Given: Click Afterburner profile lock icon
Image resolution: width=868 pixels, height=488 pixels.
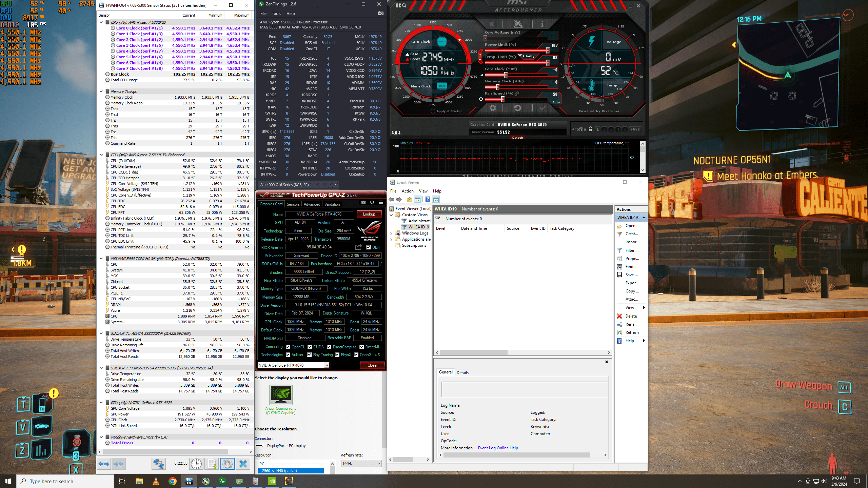Looking at the screenshot, I should coord(591,129).
